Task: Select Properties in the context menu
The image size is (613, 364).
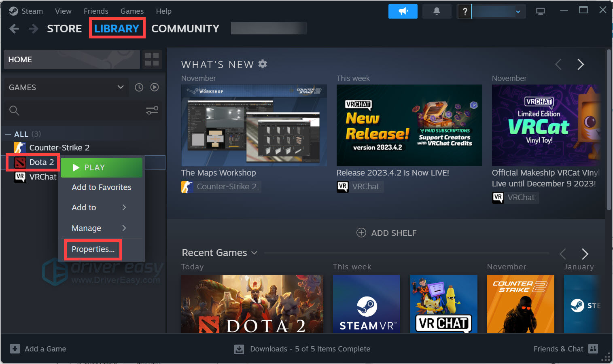Action: tap(92, 249)
